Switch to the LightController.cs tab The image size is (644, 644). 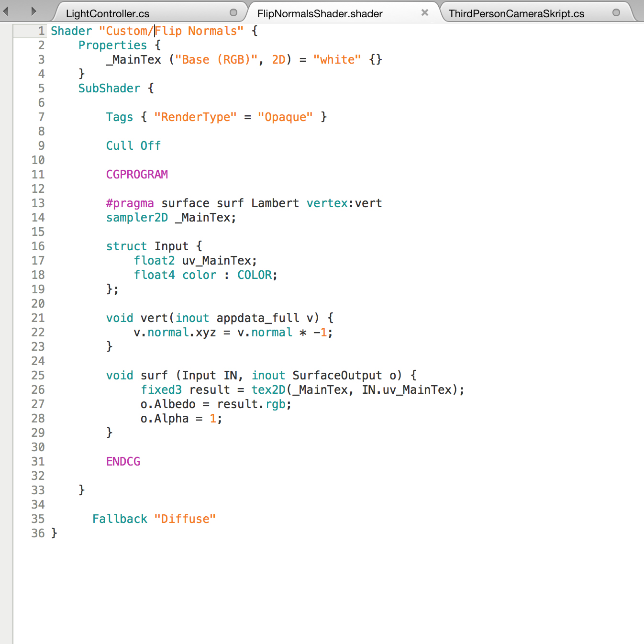click(x=108, y=14)
